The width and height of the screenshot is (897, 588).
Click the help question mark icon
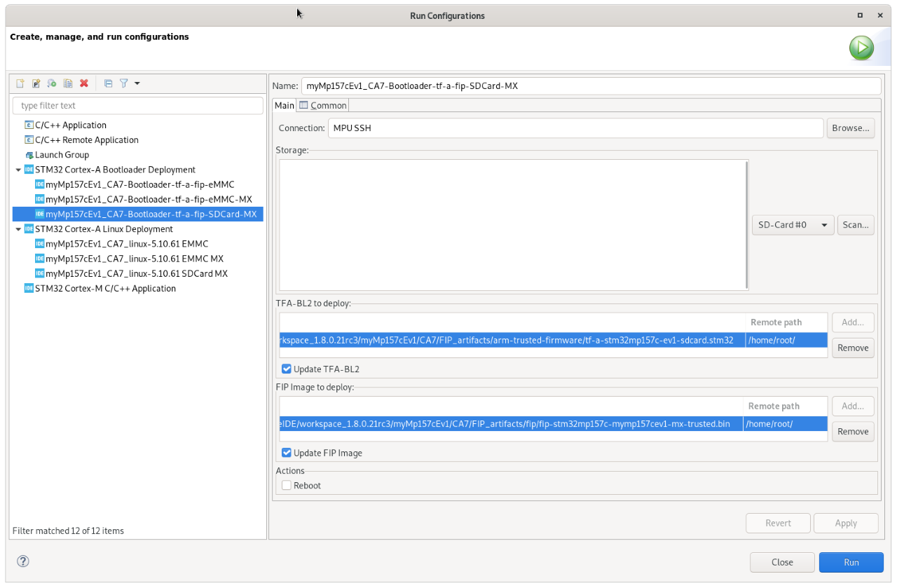tap(23, 561)
